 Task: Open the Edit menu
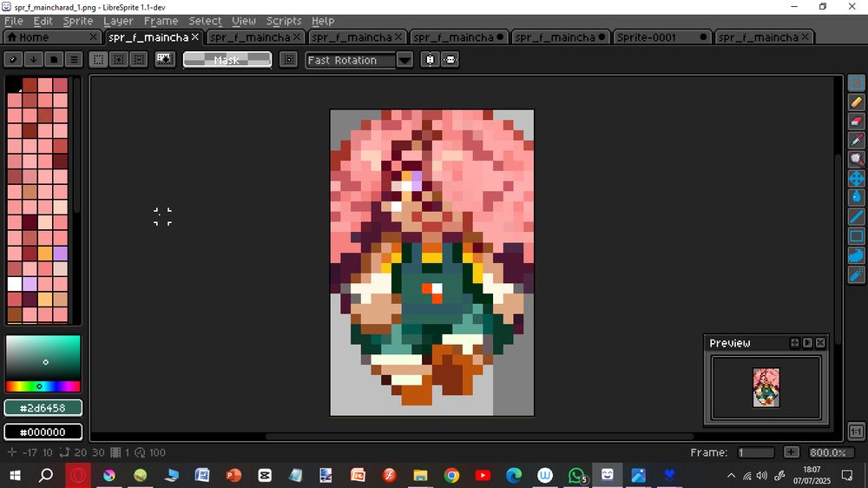pyautogui.click(x=43, y=21)
